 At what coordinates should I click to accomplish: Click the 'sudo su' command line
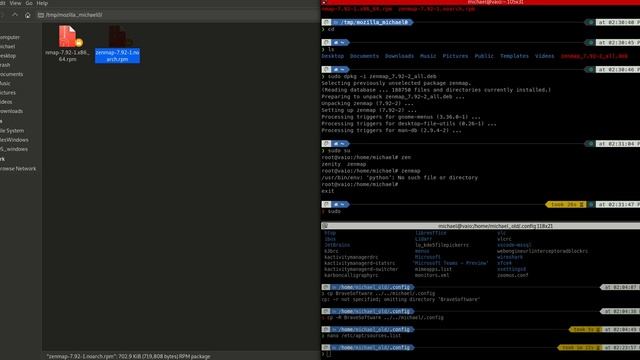339,151
